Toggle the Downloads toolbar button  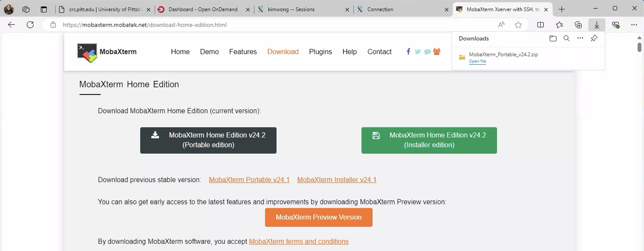(x=597, y=24)
